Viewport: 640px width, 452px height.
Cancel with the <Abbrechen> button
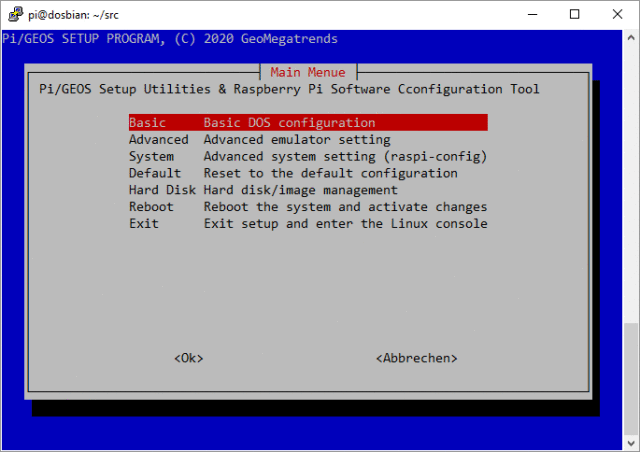pos(416,358)
